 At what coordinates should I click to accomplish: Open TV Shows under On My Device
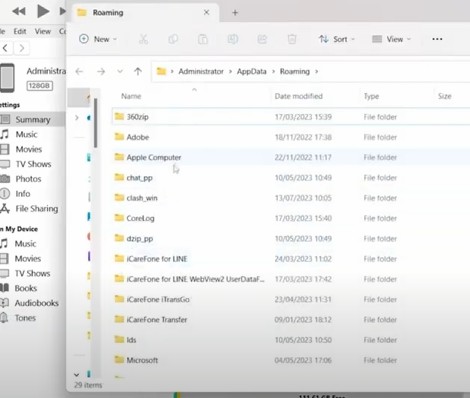click(x=32, y=273)
